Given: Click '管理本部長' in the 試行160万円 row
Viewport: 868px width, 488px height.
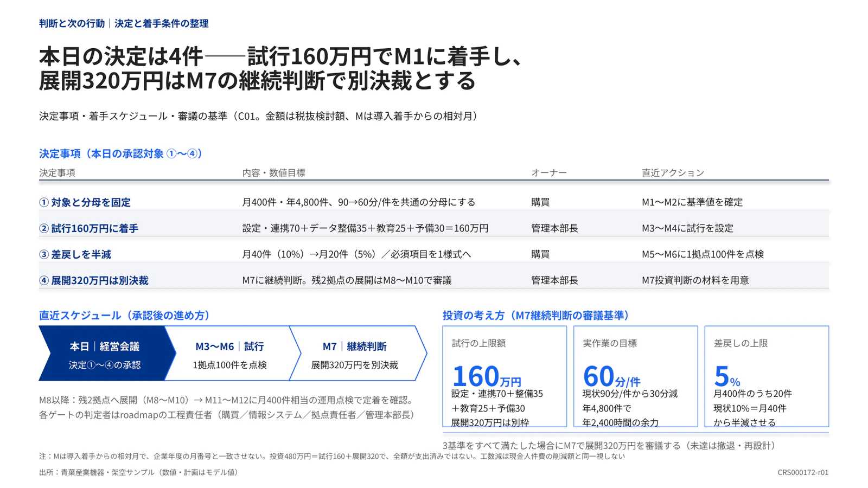Looking at the screenshot, I should [554, 228].
